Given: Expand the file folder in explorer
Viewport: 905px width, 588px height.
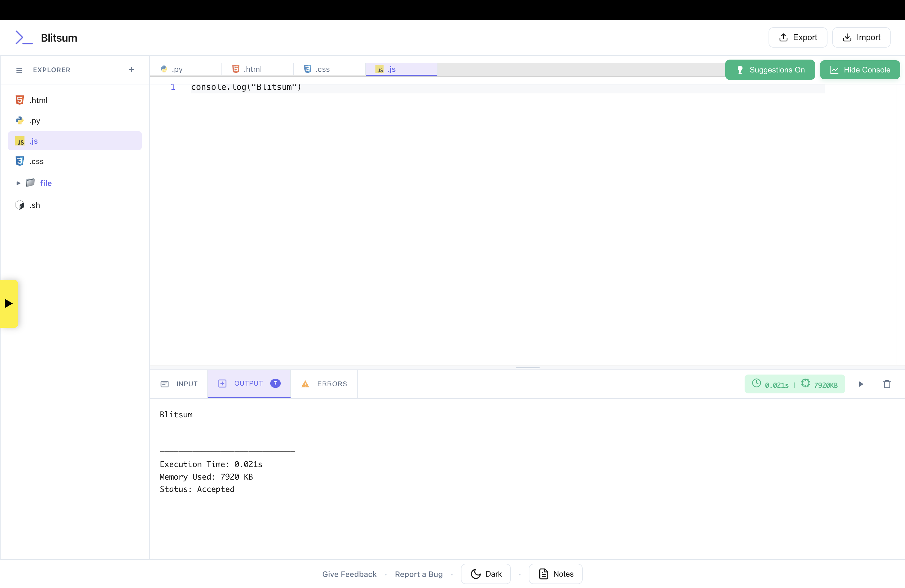Looking at the screenshot, I should tap(45, 183).
